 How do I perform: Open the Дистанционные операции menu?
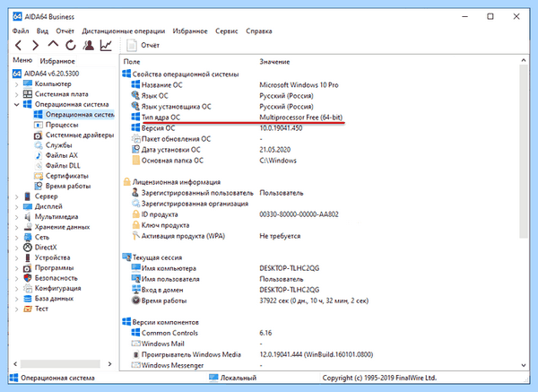pos(123,31)
